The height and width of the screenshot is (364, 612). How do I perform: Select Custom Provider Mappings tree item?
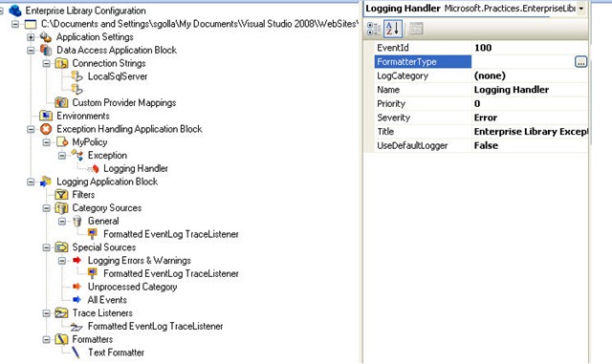(123, 102)
